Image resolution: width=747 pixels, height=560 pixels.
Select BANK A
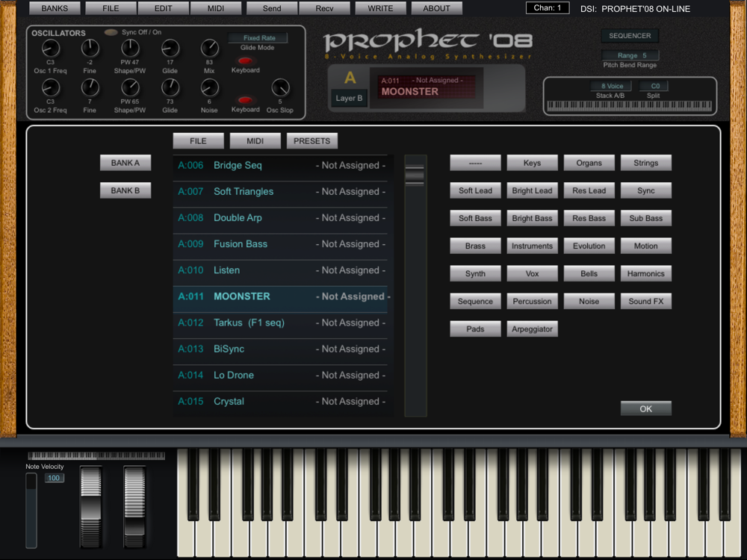[x=125, y=163]
